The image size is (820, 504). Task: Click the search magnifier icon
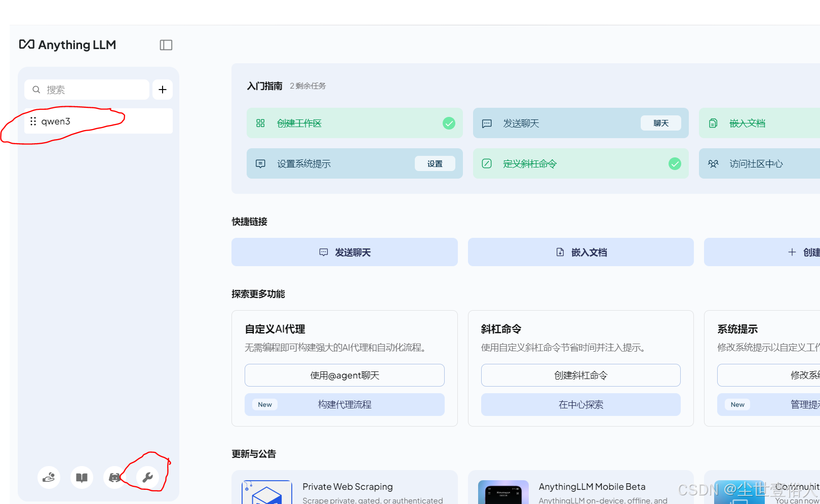(x=36, y=90)
